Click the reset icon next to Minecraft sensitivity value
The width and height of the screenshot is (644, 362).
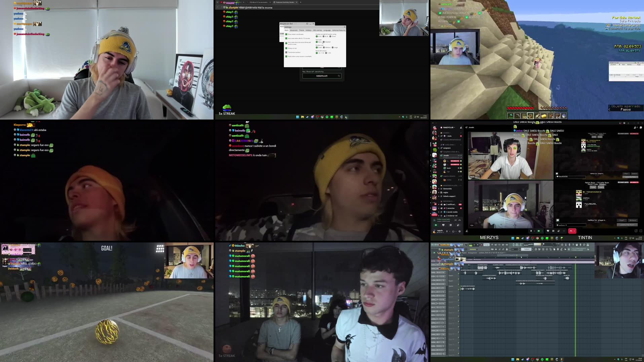pos(339,76)
